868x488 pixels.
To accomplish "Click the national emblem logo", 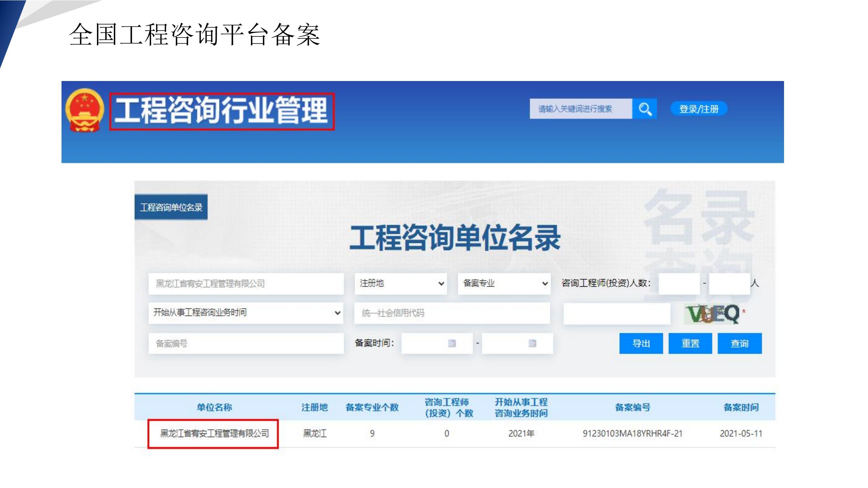I will 85,110.
